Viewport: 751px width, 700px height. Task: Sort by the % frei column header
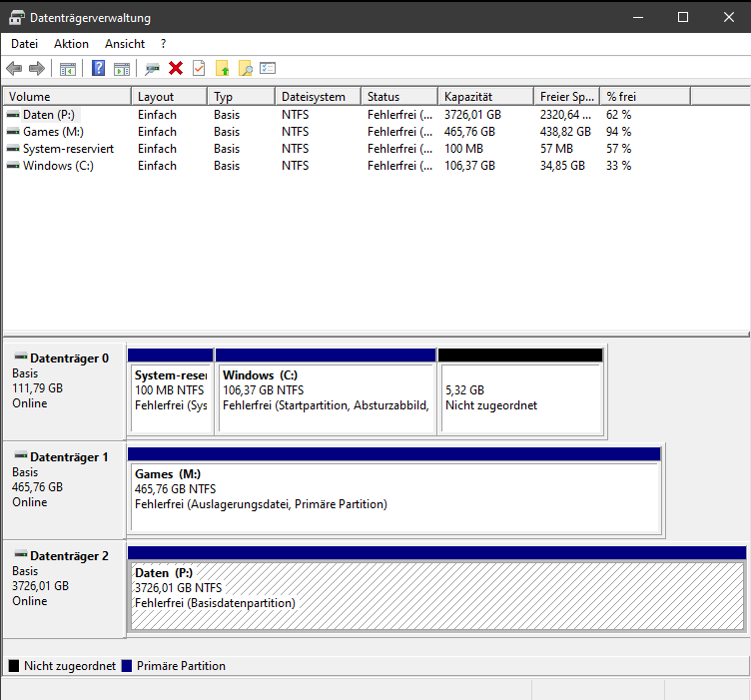[x=645, y=97]
